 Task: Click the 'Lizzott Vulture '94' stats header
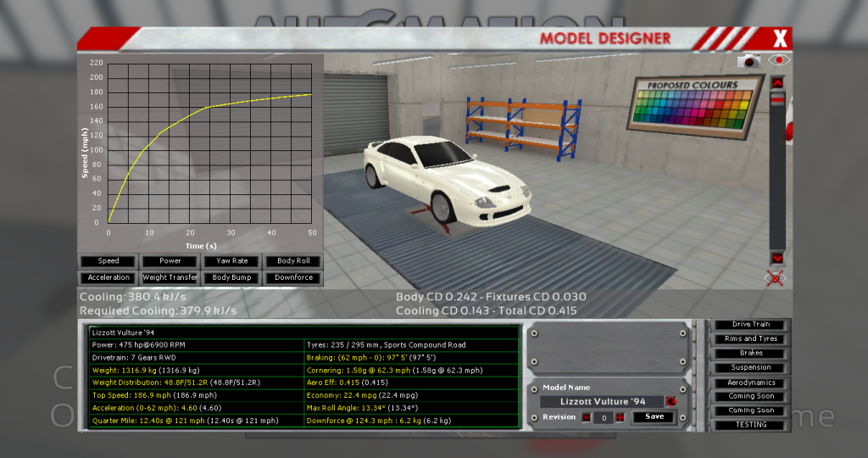tap(124, 332)
